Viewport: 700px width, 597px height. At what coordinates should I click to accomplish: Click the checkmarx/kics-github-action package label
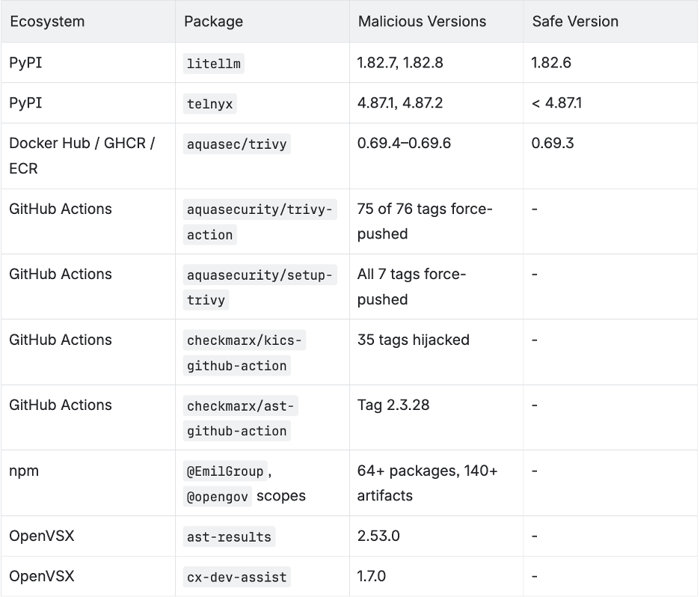point(245,353)
